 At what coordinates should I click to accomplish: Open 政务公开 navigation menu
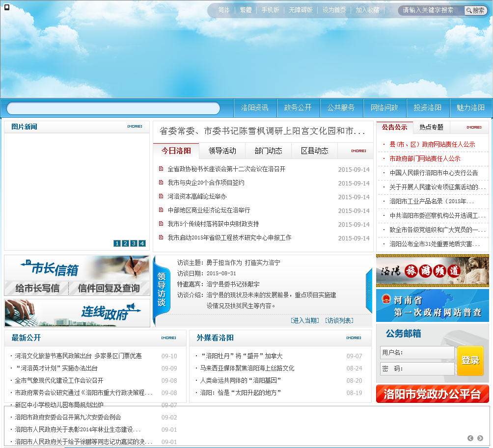click(x=298, y=108)
